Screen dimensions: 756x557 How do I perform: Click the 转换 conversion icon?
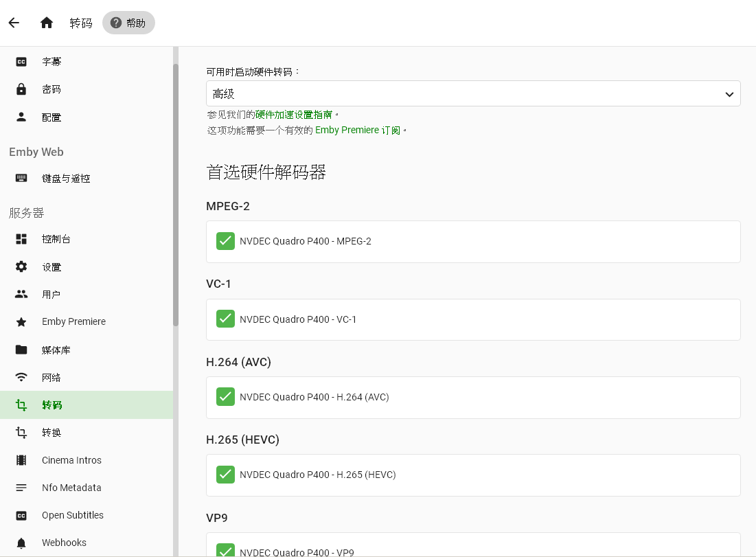[21, 432]
